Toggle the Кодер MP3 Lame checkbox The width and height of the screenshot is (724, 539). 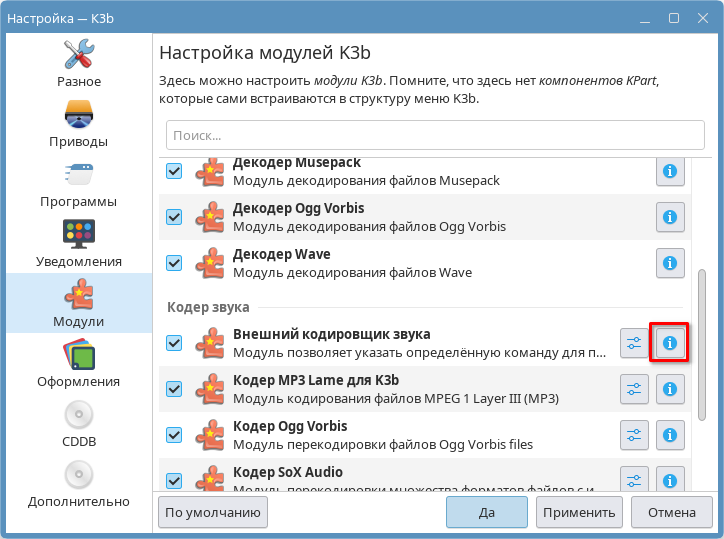pyautogui.click(x=175, y=389)
